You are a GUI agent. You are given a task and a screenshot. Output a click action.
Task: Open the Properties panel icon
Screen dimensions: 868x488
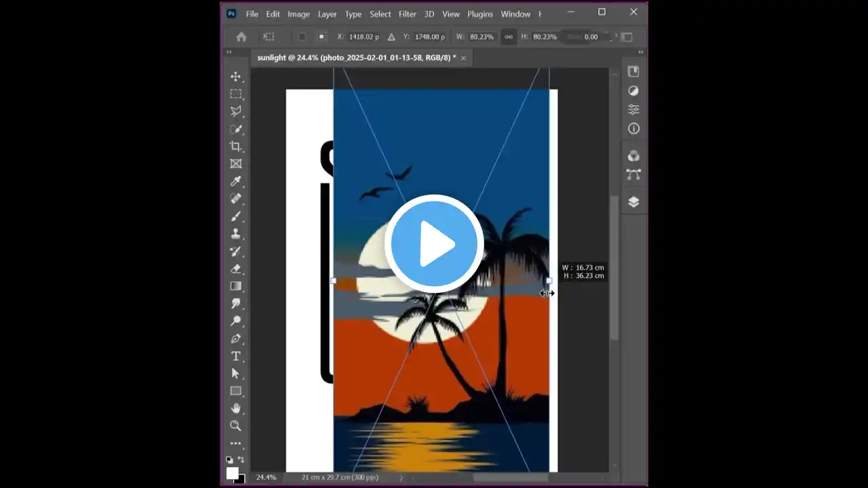[x=633, y=109]
